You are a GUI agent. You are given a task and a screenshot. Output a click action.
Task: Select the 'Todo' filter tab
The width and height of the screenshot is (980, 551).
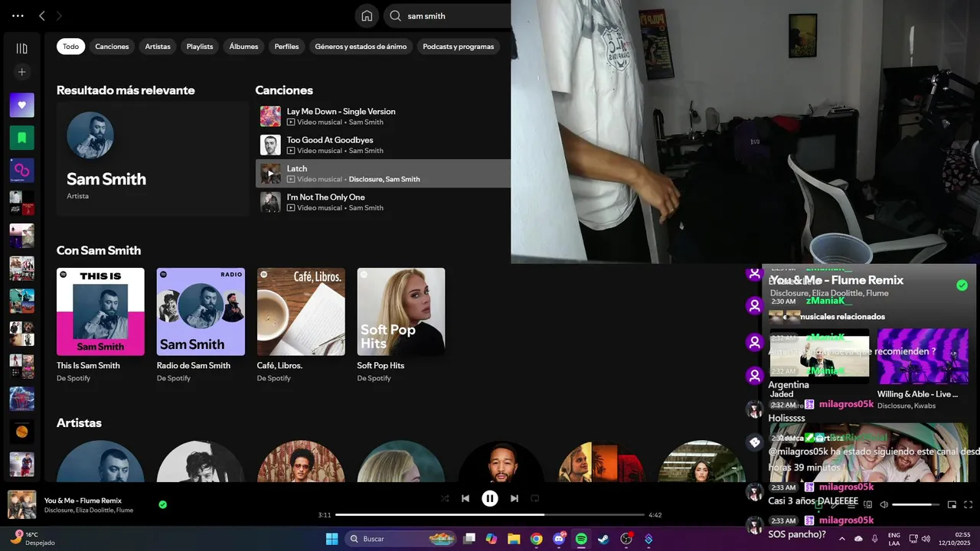point(70,47)
